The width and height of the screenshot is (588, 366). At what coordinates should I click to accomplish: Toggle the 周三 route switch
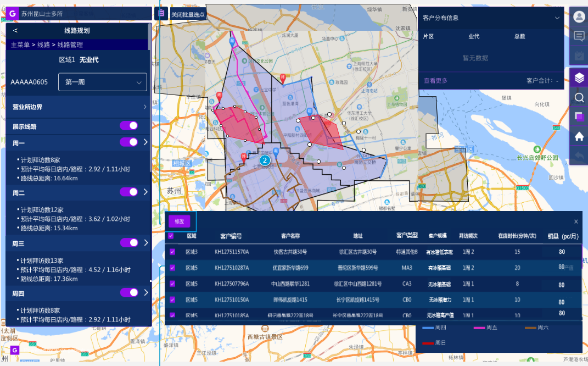tap(128, 243)
